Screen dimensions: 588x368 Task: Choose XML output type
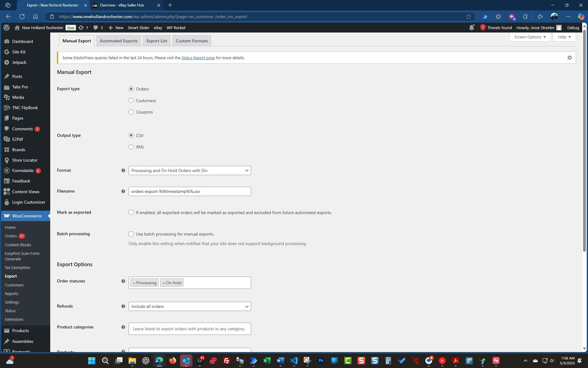(131, 147)
